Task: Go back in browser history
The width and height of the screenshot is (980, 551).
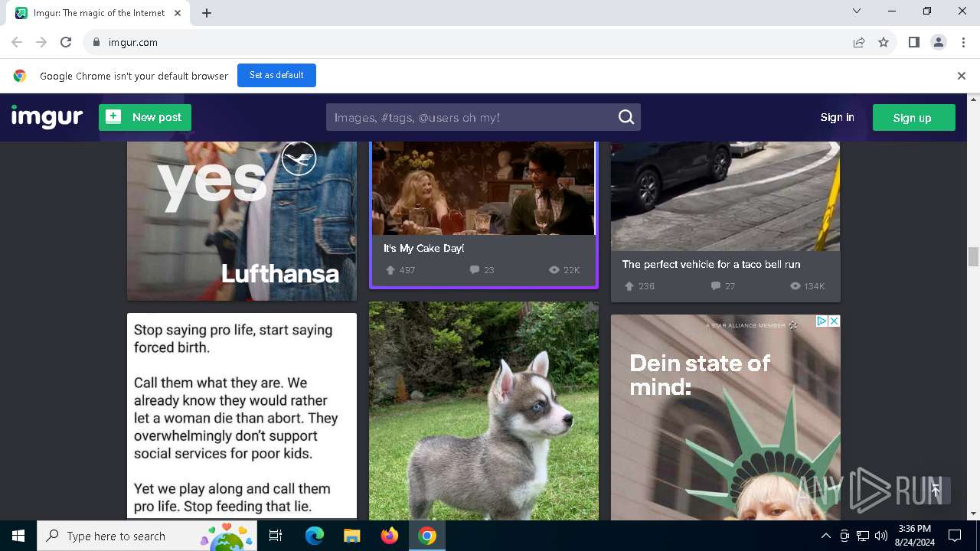Action: [x=17, y=42]
